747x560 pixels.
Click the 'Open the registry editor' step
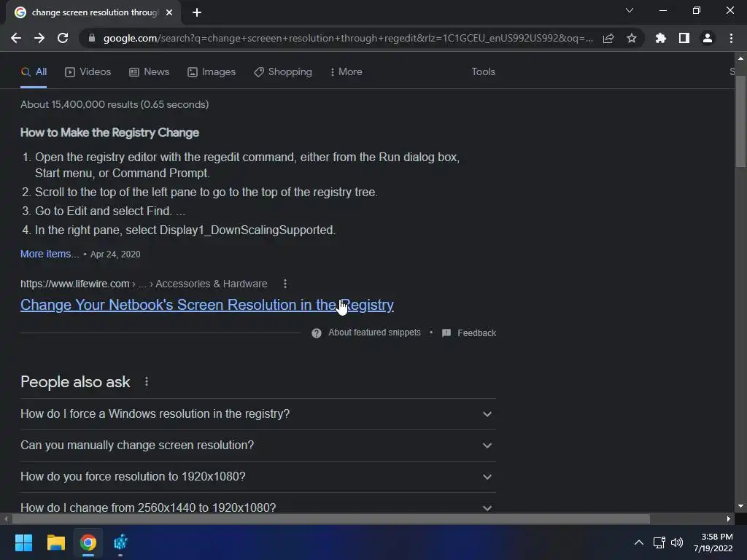[247, 165]
